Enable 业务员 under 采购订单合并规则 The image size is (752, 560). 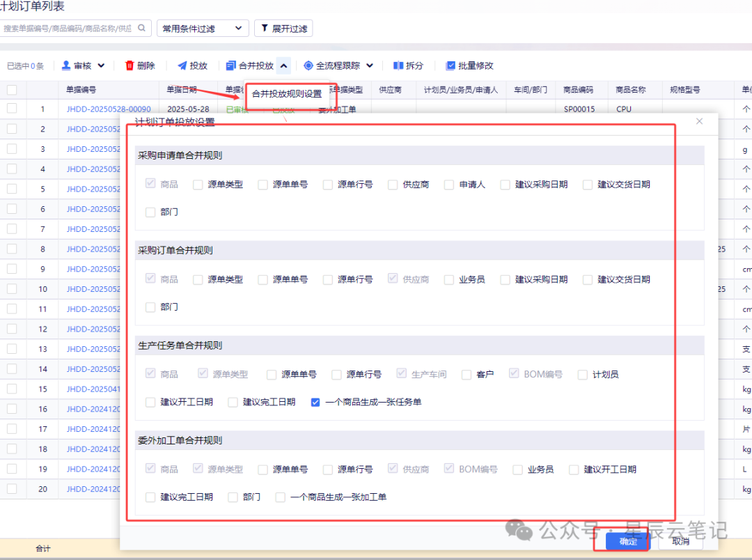(x=449, y=280)
